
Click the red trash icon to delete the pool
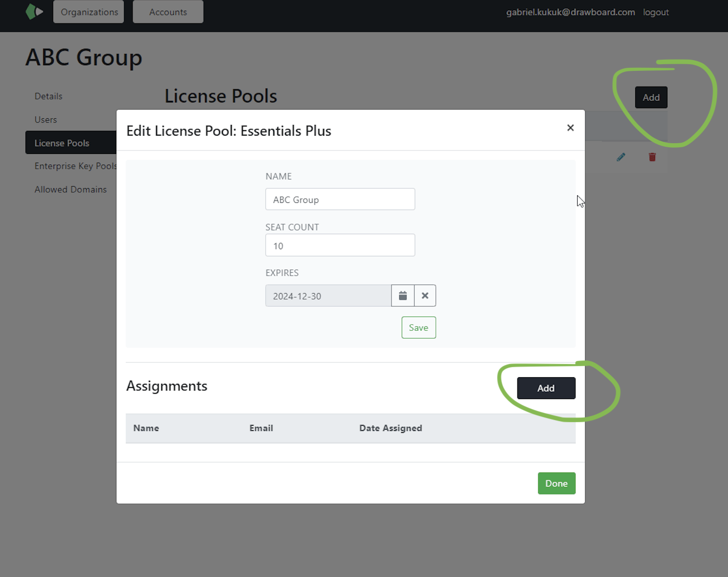652,157
